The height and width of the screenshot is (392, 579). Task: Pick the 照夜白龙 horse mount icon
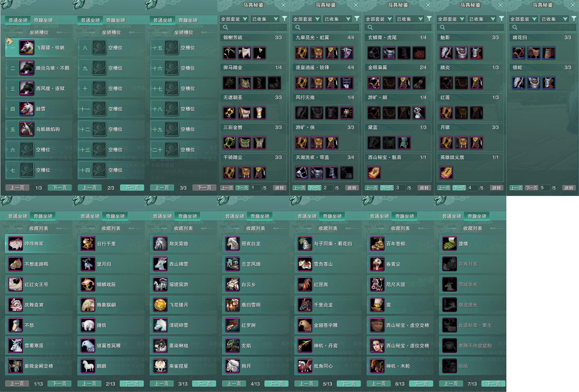tap(233, 243)
